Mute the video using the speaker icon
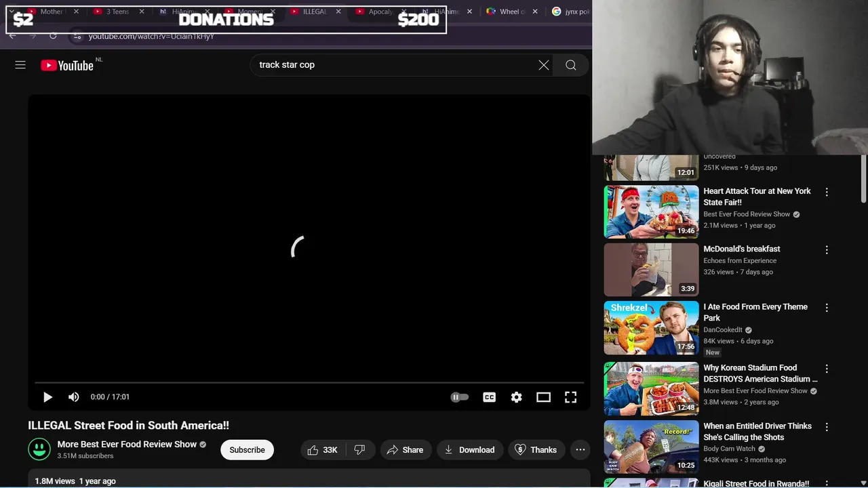Viewport: 868px width, 488px height. [x=74, y=397]
